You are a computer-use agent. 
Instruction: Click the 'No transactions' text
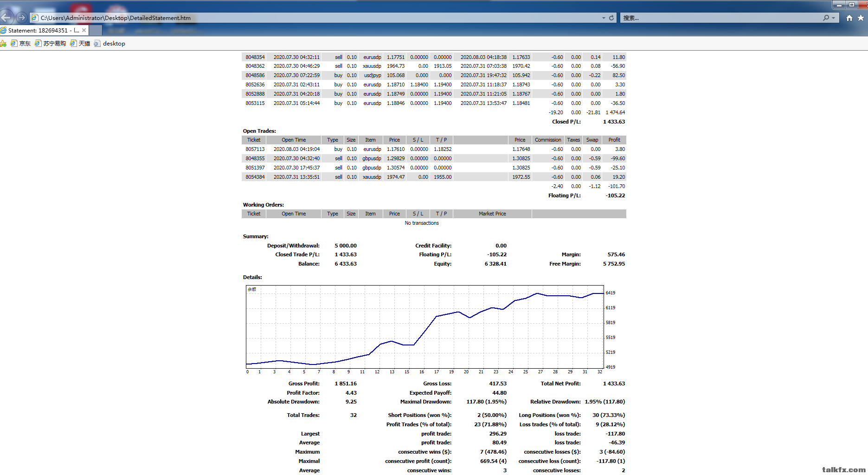coord(422,223)
